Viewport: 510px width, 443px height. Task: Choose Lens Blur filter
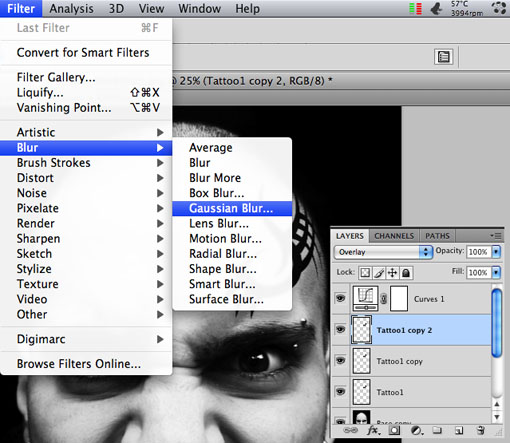232,223
